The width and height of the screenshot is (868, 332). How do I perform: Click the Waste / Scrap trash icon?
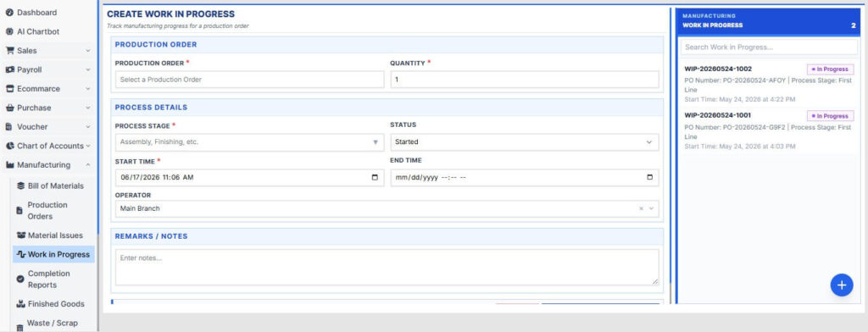pos(20,328)
